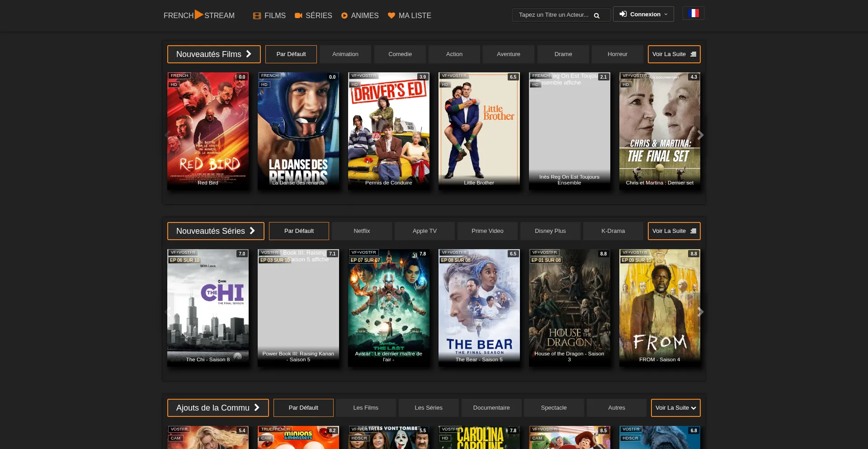Select the Animation films tab
Screen dimensions: 868x449
pyautogui.click(x=345, y=54)
